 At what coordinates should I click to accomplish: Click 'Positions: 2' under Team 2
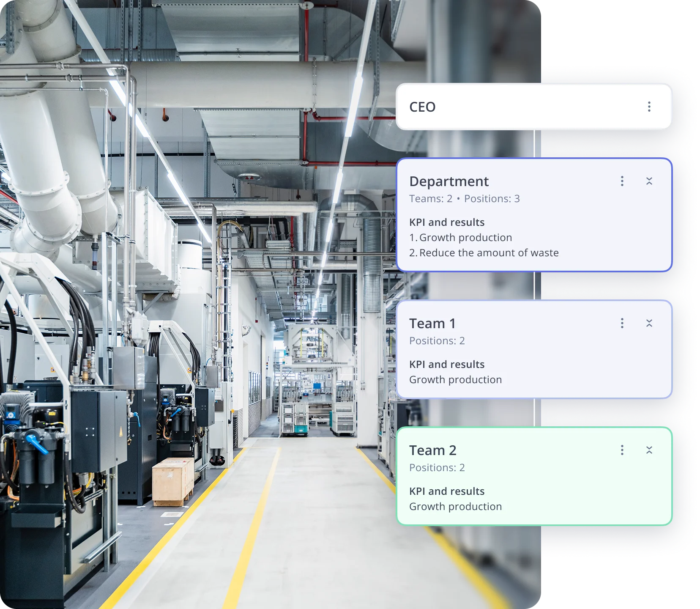pyautogui.click(x=437, y=468)
